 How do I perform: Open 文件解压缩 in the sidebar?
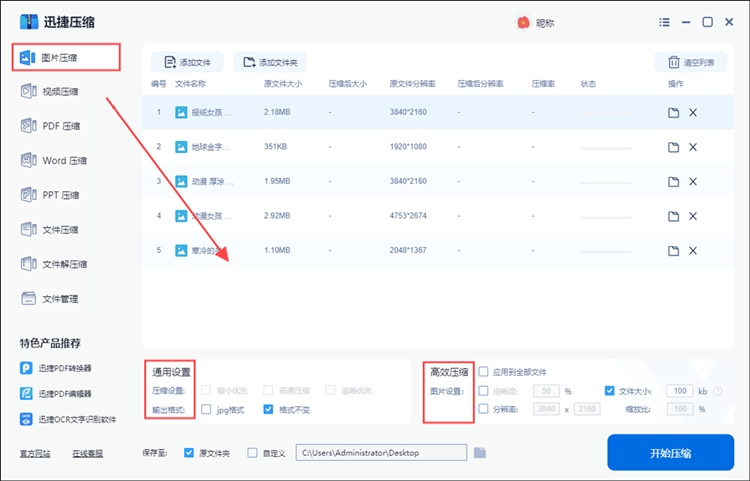pos(66,264)
